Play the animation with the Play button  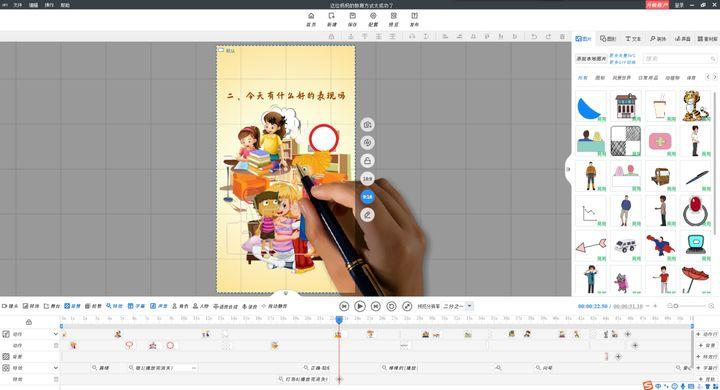click(360, 306)
